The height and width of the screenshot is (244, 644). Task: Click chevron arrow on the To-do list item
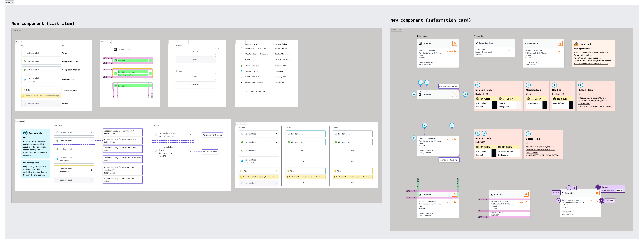point(59,53)
